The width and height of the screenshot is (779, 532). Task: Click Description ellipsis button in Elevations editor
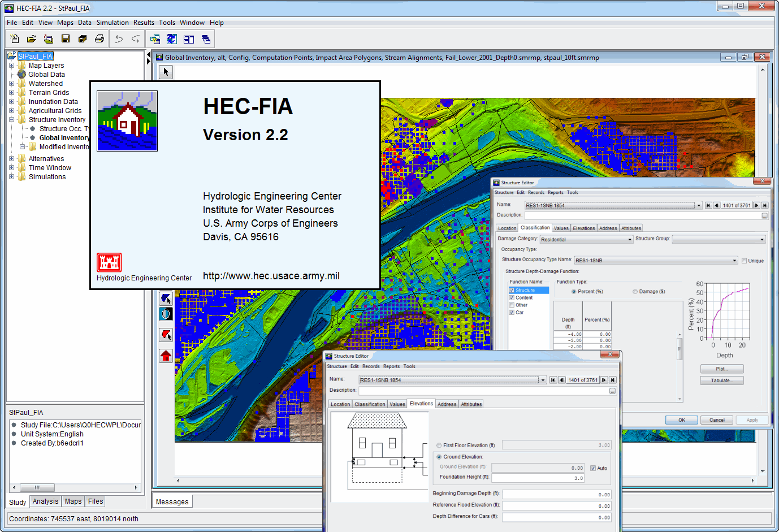612,391
